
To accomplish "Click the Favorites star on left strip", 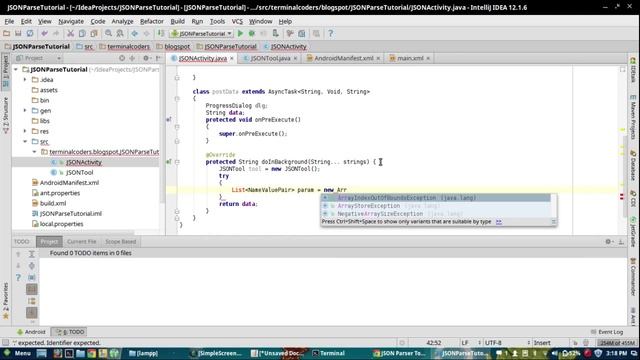I will coord(6,316).
